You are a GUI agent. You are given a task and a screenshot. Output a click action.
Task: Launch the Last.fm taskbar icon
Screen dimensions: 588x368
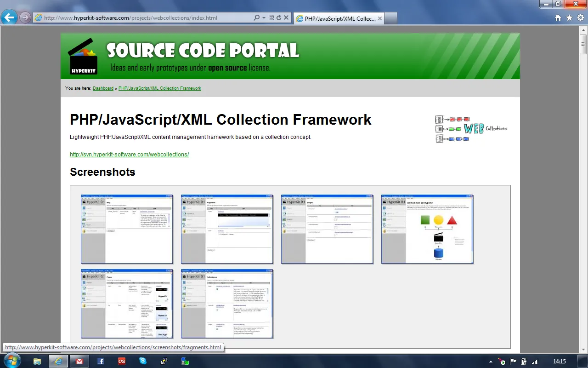tap(122, 362)
